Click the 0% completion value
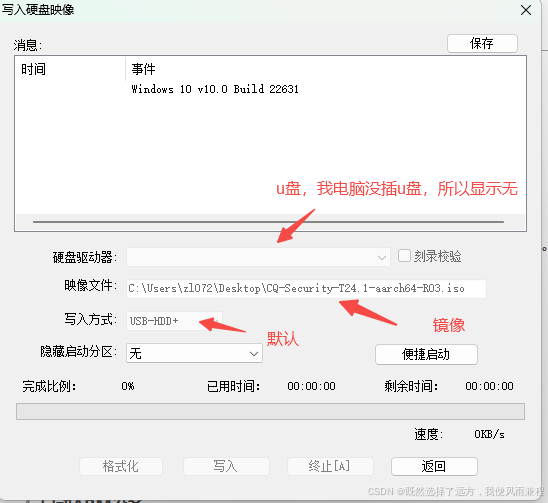Viewport: 548px width, 503px height. coord(128,386)
